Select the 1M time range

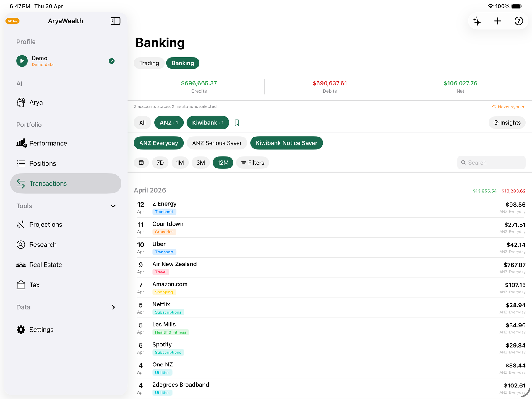pos(180,163)
